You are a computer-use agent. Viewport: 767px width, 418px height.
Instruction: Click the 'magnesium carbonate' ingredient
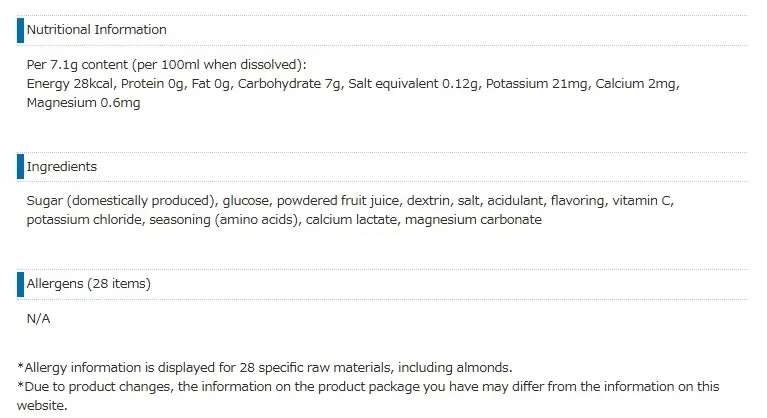pos(475,220)
